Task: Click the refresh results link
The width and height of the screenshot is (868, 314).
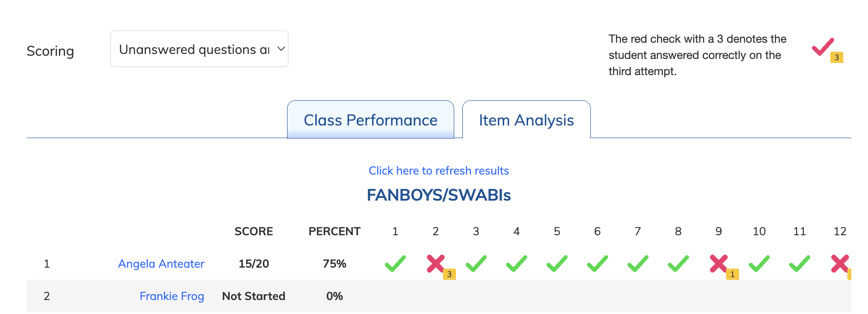Action: [x=438, y=170]
